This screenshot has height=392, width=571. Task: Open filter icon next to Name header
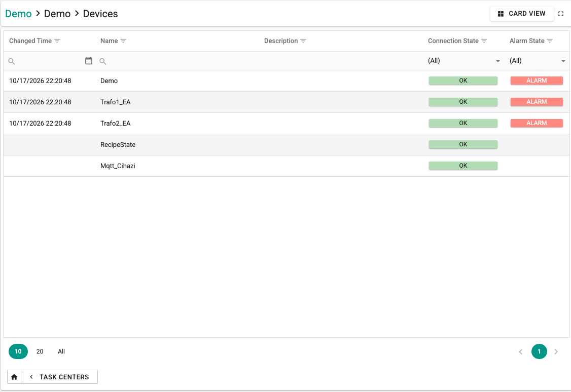click(x=123, y=41)
